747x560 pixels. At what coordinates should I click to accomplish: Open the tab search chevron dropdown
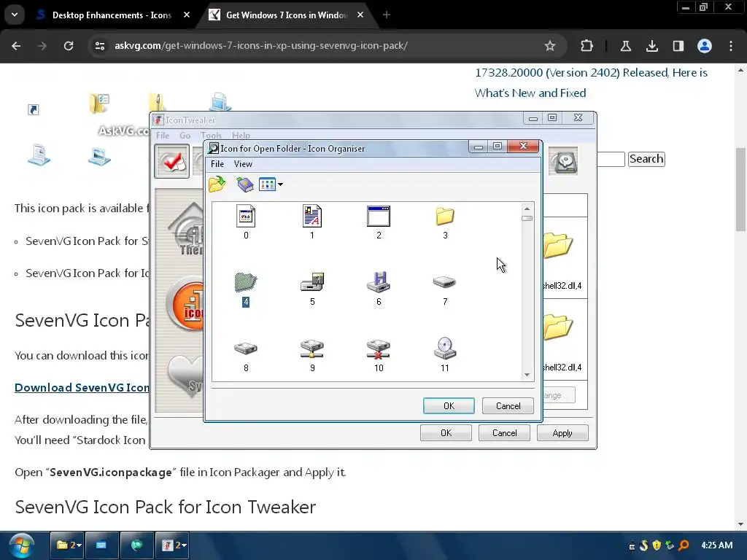pyautogui.click(x=15, y=15)
